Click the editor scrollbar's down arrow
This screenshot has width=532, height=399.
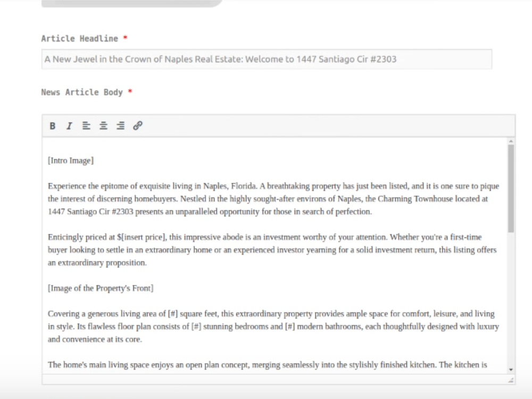pos(511,370)
